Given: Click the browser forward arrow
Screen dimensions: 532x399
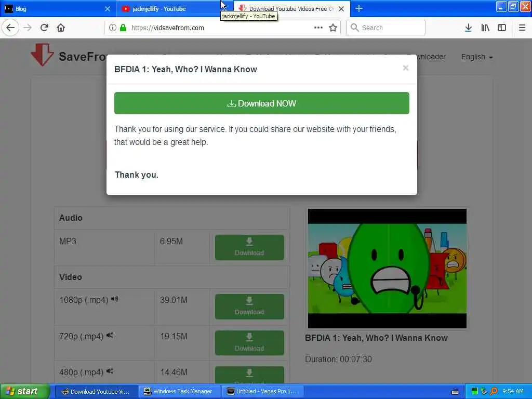Looking at the screenshot, I should [x=28, y=28].
